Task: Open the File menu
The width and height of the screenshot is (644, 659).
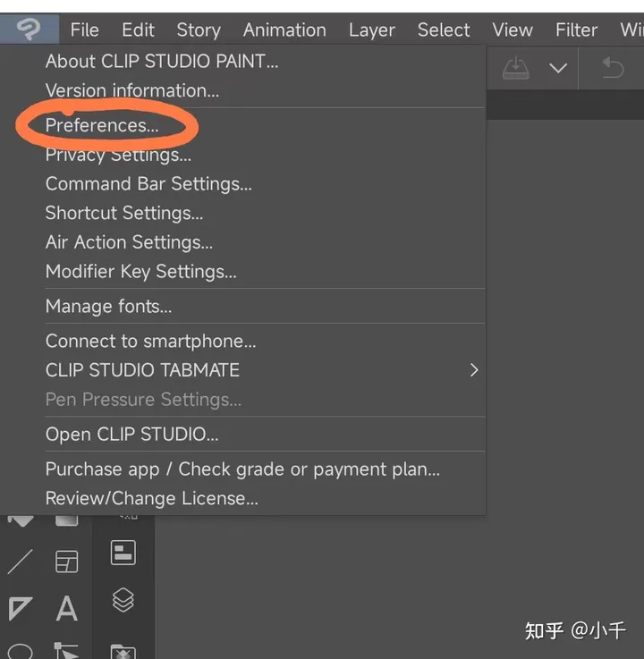Action: pyautogui.click(x=84, y=30)
